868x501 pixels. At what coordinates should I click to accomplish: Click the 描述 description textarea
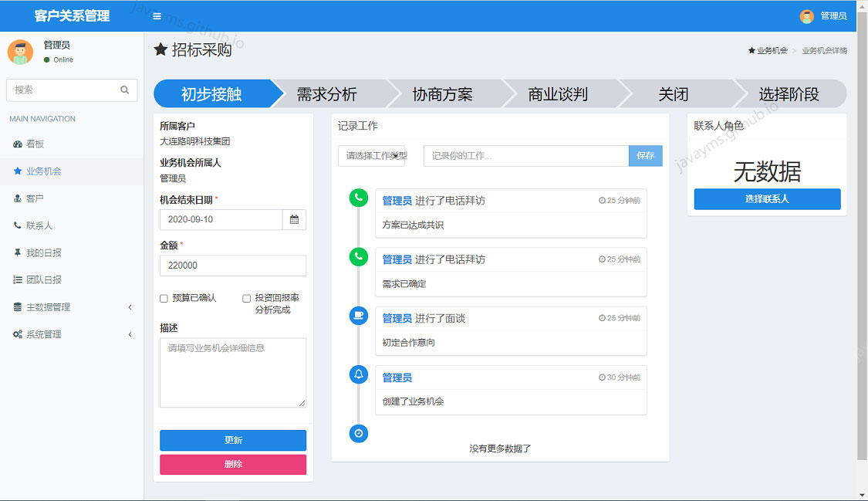[x=233, y=373]
